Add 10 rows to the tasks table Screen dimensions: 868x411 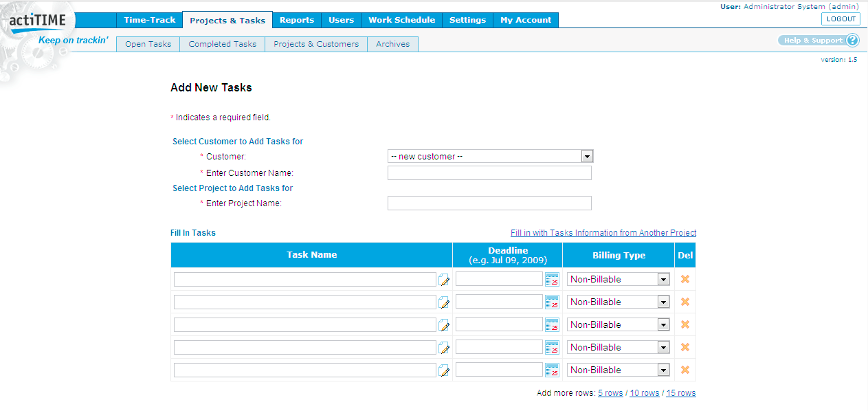(644, 393)
